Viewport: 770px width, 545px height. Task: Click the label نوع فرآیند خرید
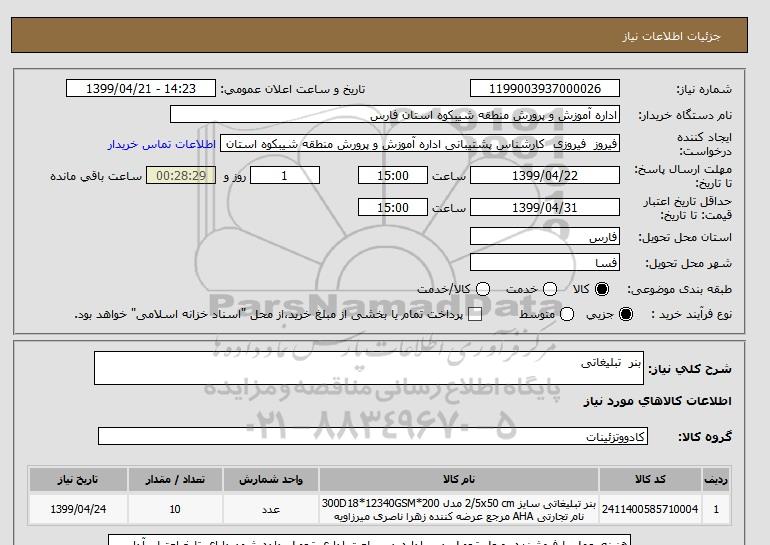tap(692, 314)
